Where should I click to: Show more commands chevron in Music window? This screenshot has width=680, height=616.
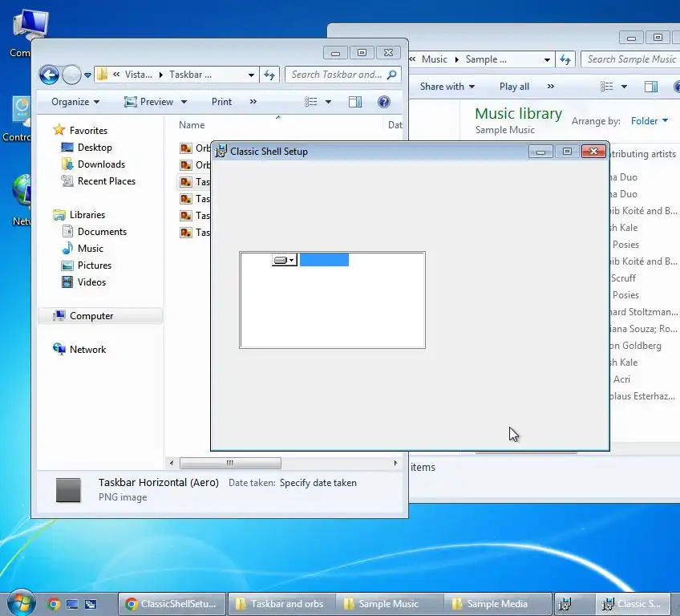click(x=551, y=87)
